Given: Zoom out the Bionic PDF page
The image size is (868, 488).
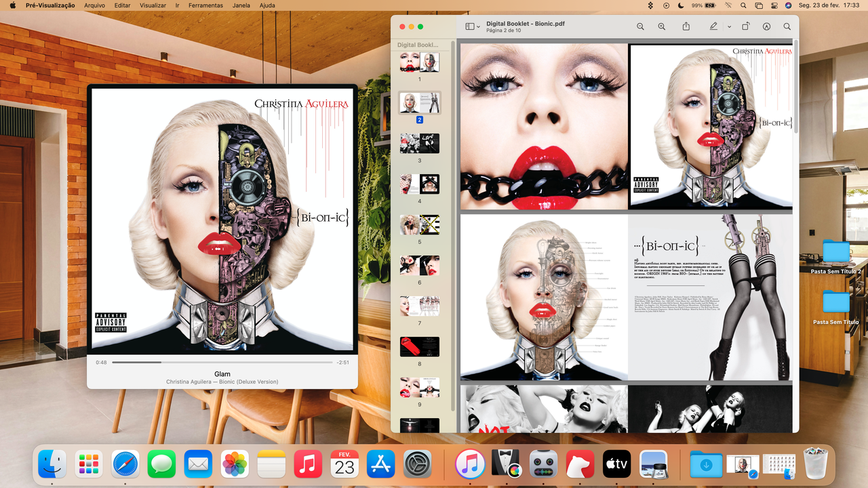Looking at the screenshot, I should click(x=640, y=26).
